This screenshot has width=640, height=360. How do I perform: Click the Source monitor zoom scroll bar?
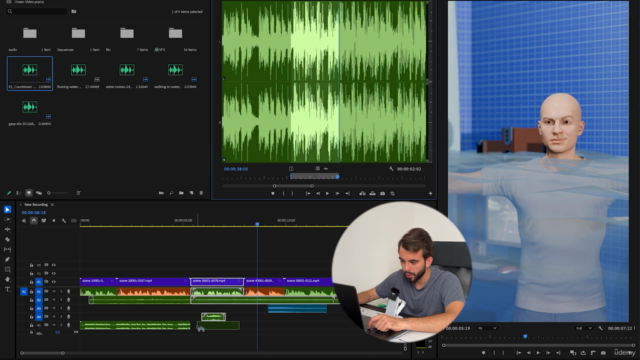[x=293, y=186]
